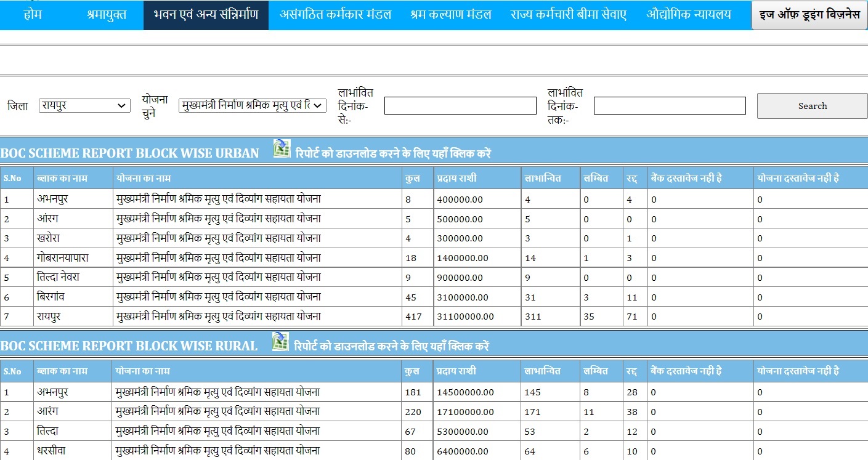Image resolution: width=868 pixels, height=460 pixels.
Task: Select block बिरगांव cell
Action: (x=73, y=297)
